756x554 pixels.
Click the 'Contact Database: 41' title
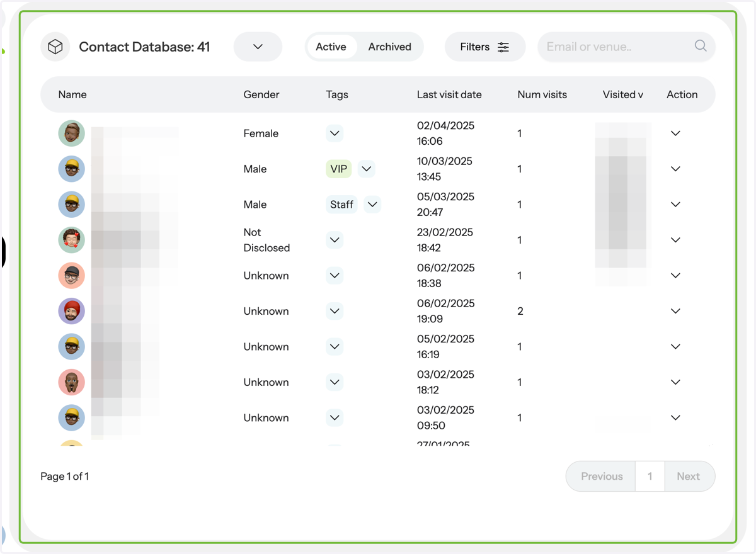(144, 47)
